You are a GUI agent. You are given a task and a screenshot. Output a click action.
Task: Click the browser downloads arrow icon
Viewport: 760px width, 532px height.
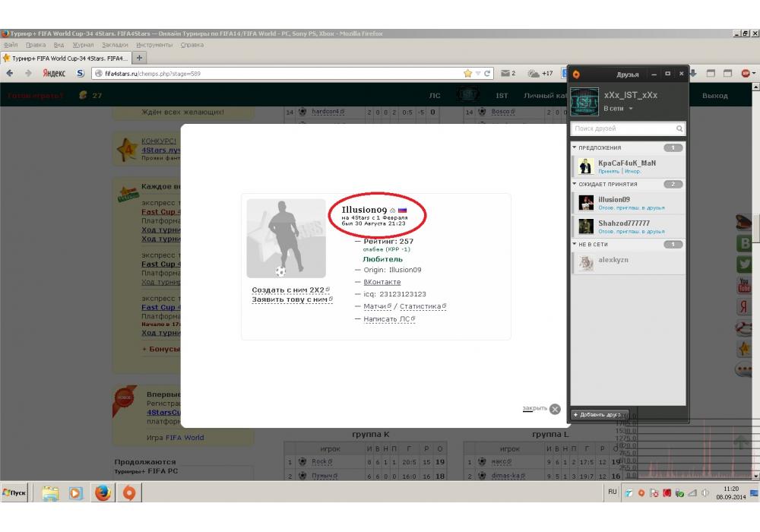692,73
